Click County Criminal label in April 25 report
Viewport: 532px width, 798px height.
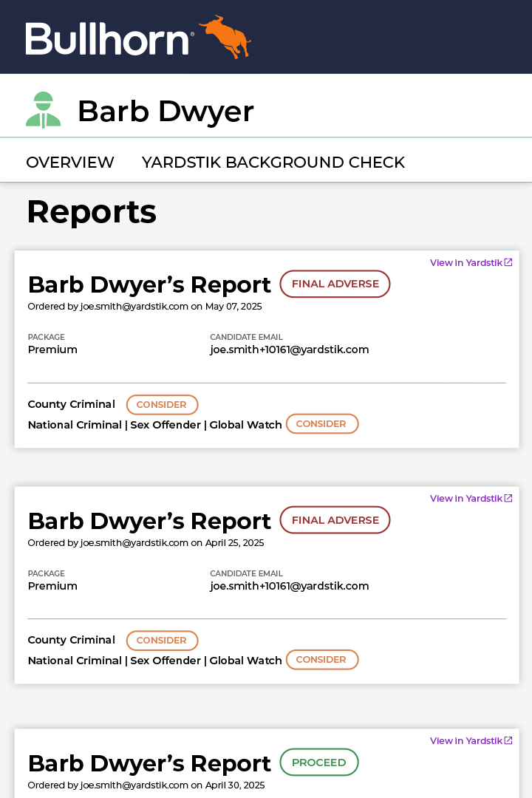coord(71,640)
